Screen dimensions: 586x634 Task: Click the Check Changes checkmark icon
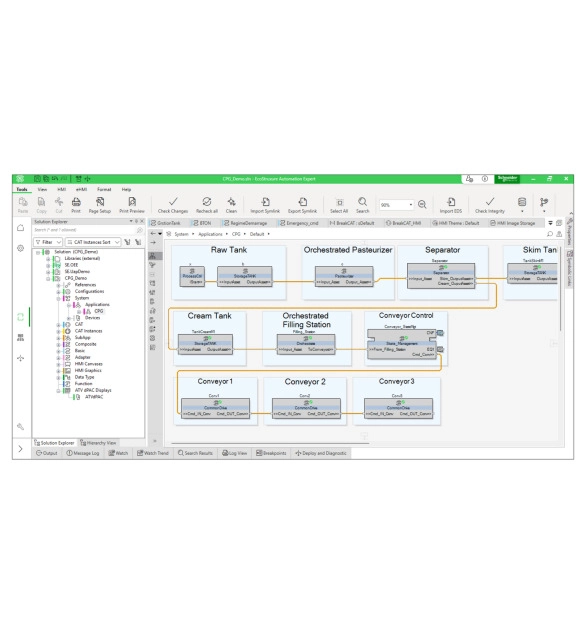tap(173, 201)
